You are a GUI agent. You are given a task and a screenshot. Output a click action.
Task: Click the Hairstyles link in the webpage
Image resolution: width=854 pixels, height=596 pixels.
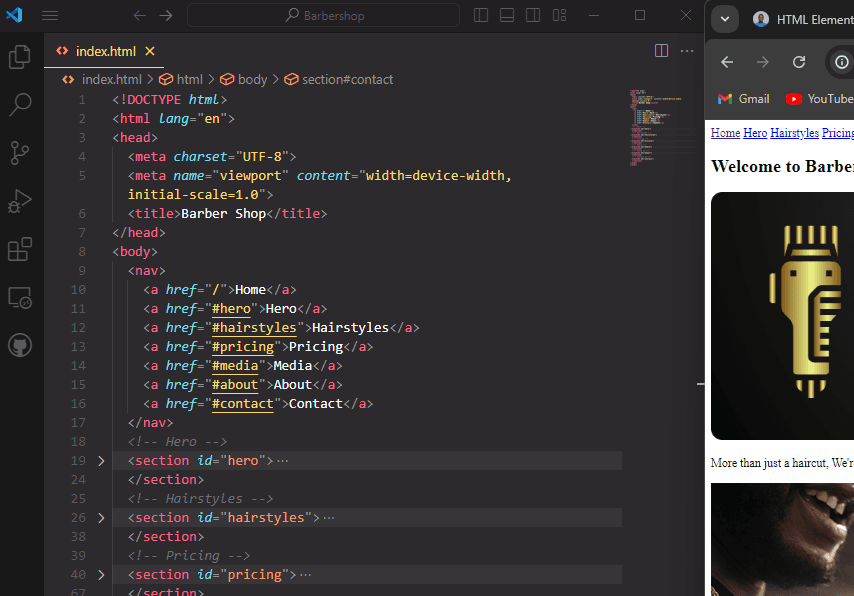(794, 133)
